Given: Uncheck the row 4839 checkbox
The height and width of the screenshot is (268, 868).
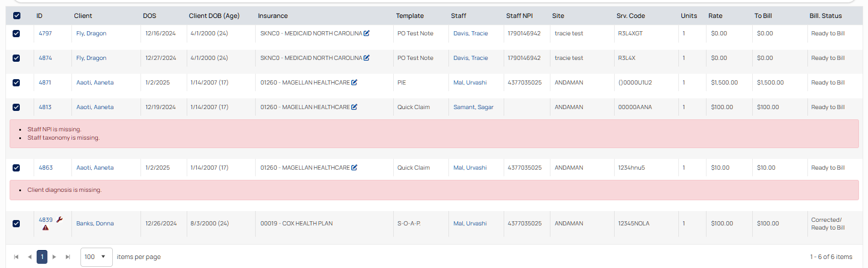Looking at the screenshot, I should click(16, 224).
